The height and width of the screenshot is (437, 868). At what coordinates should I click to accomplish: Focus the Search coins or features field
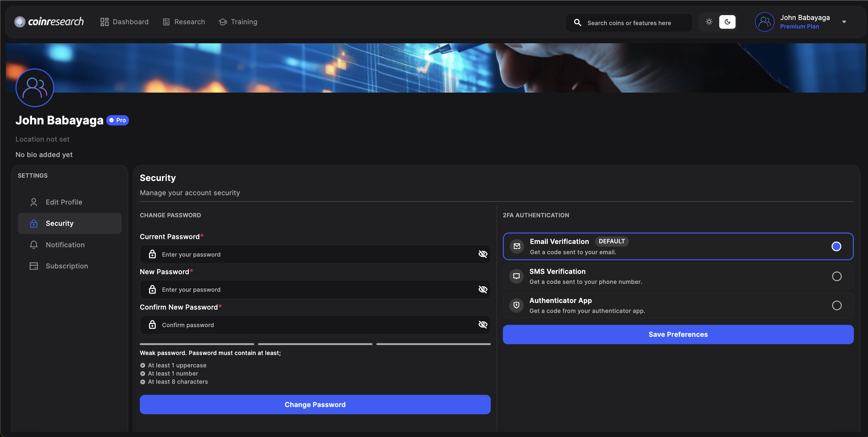[x=629, y=23]
